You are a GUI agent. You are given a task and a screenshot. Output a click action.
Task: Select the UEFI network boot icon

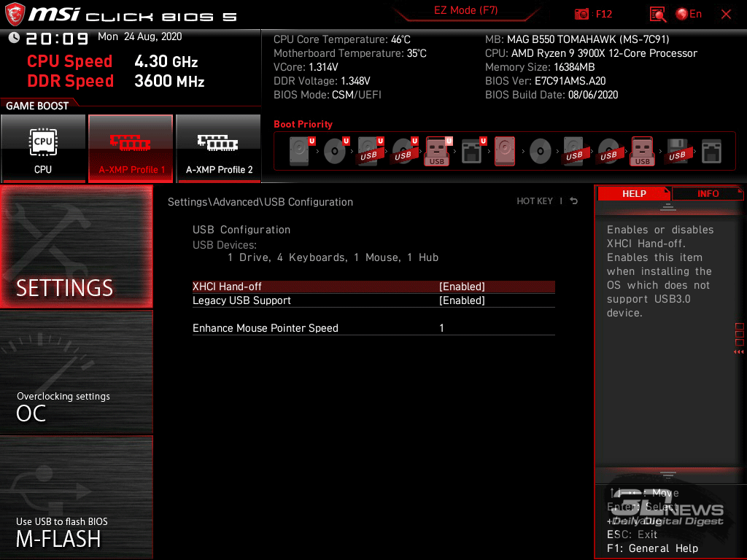[473, 151]
